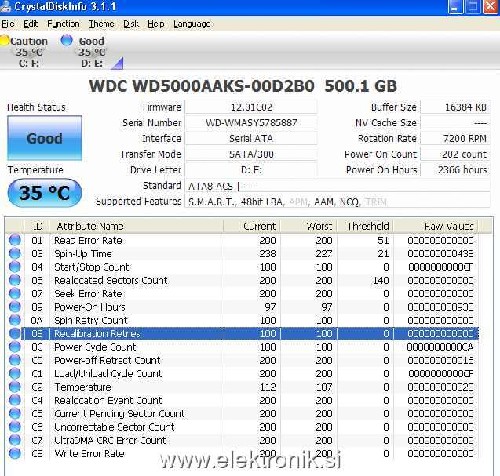Select the Seek Error Rate row
The width and height of the screenshot is (500, 476).
(x=242, y=293)
